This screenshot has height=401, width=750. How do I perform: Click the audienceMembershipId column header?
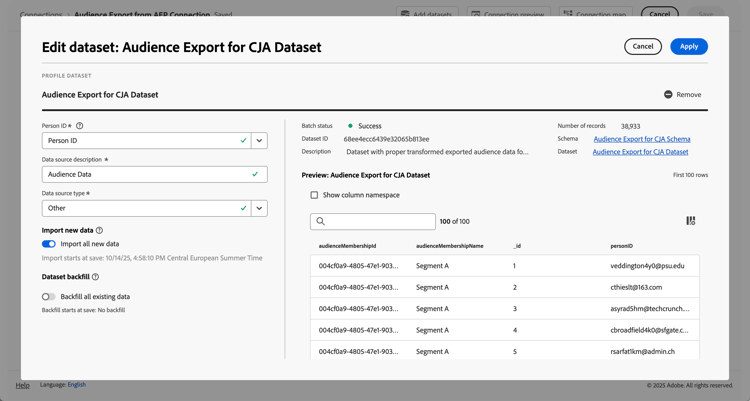[347, 246]
